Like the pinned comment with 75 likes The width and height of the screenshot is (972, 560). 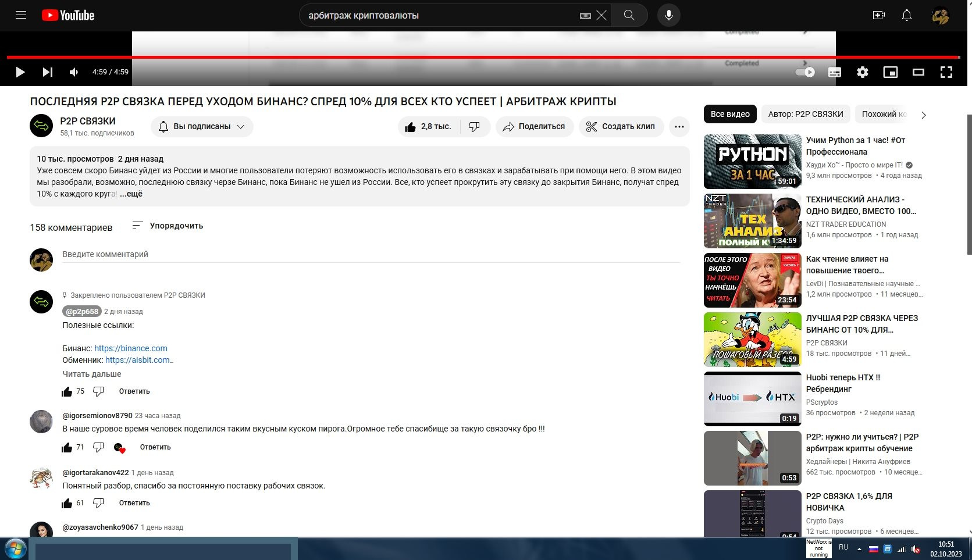(67, 391)
